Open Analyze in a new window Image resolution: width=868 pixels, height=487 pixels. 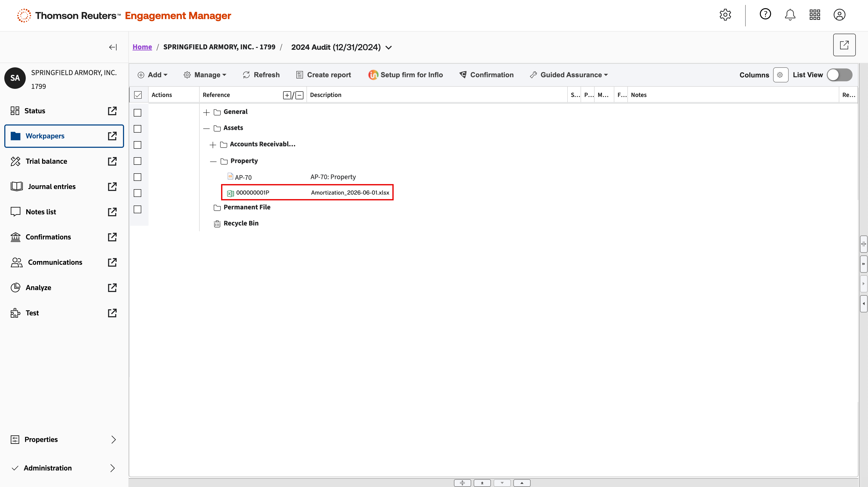112,288
